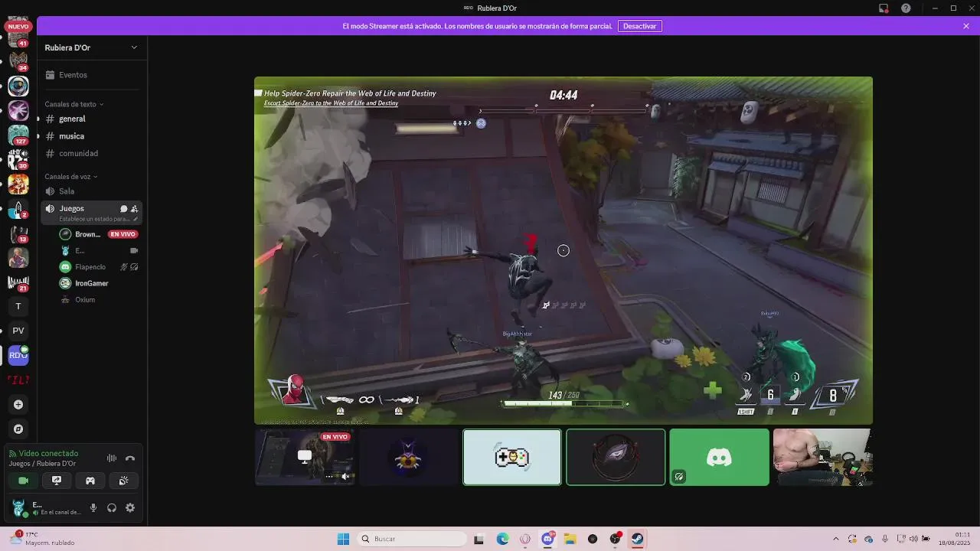Open the Rubiera D'Or server dropdown
Screen dimensions: 980x551
click(x=92, y=47)
